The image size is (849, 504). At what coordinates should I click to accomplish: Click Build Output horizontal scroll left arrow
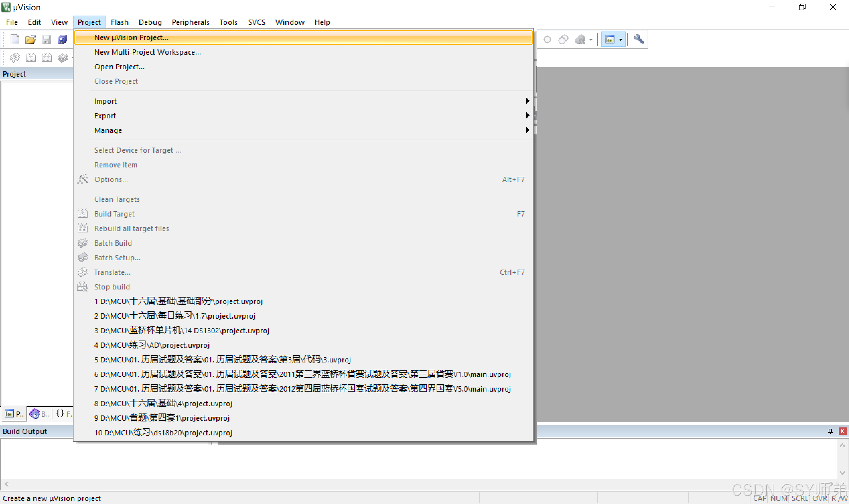coord(7,484)
